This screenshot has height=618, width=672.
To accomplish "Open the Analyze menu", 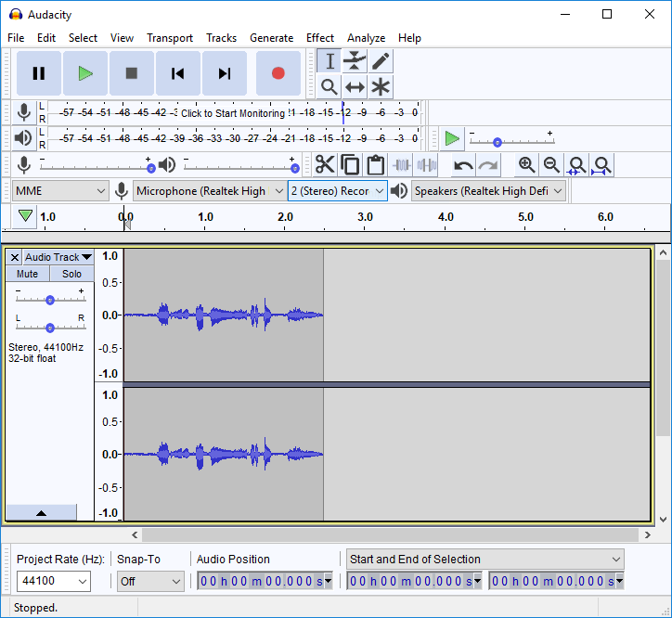I will click(x=366, y=38).
